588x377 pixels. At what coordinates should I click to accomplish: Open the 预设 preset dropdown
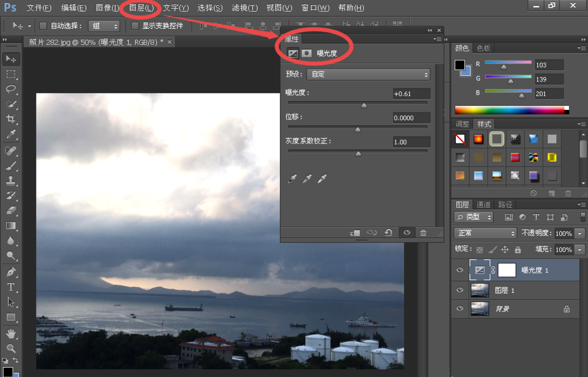(x=368, y=74)
